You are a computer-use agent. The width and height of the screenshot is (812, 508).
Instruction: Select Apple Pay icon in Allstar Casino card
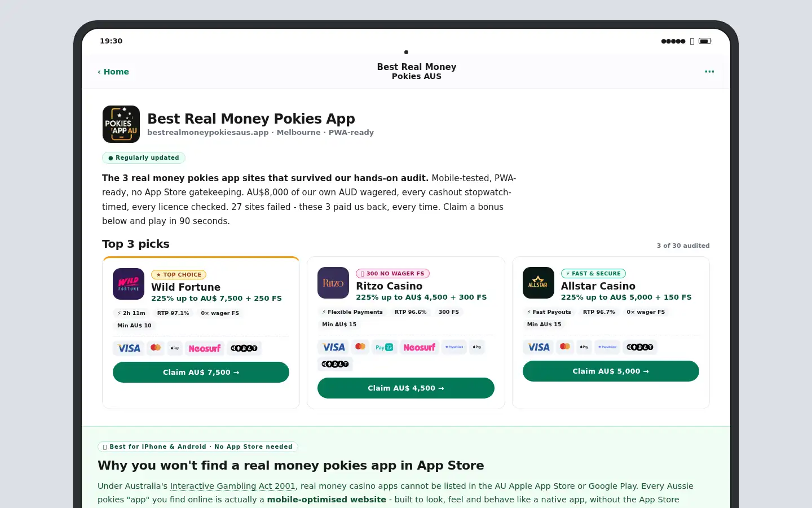(584, 347)
